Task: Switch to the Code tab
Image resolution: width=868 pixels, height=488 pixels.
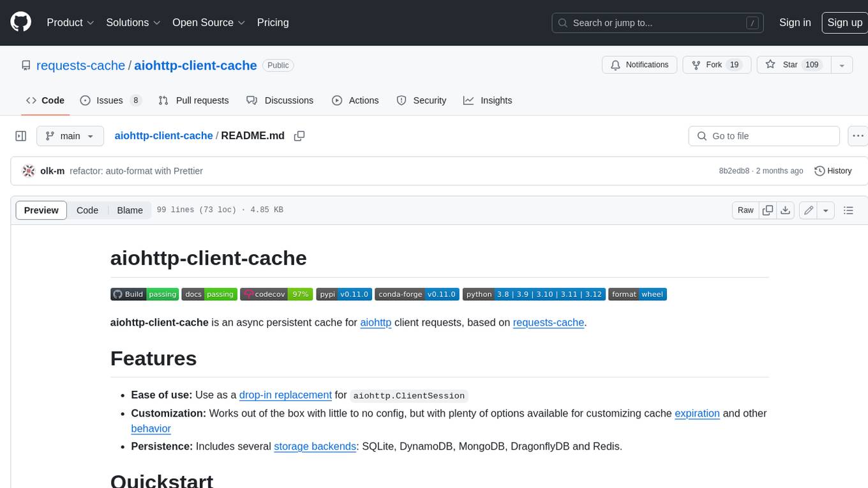Action: click(x=45, y=100)
